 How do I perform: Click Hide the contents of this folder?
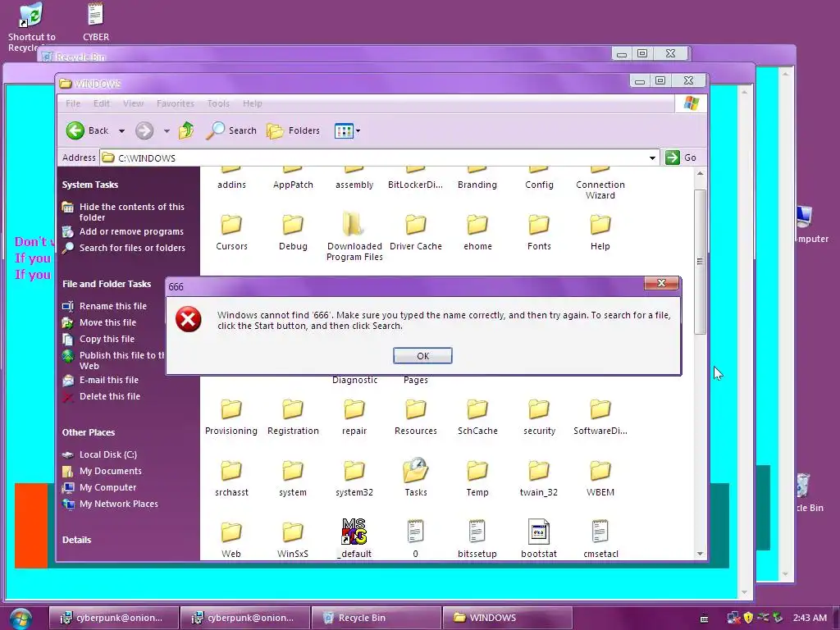point(132,212)
